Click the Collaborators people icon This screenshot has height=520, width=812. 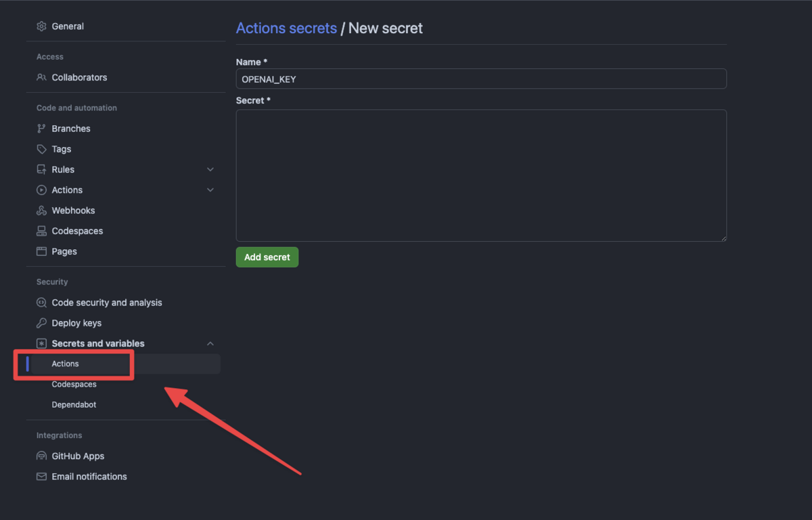coord(41,77)
